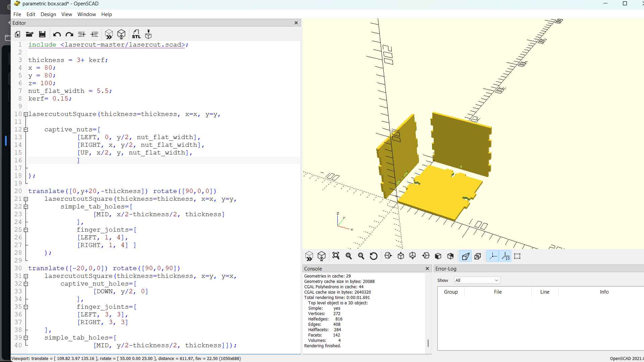
Task: Collapse the finger_joints fold at line 25
Action: click(x=25, y=230)
